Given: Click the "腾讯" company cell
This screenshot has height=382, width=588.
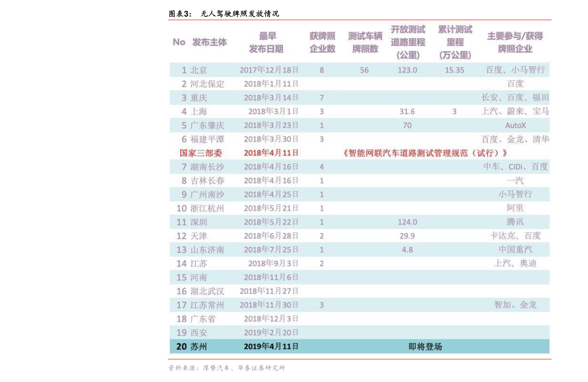Looking at the screenshot, I should tap(515, 222).
